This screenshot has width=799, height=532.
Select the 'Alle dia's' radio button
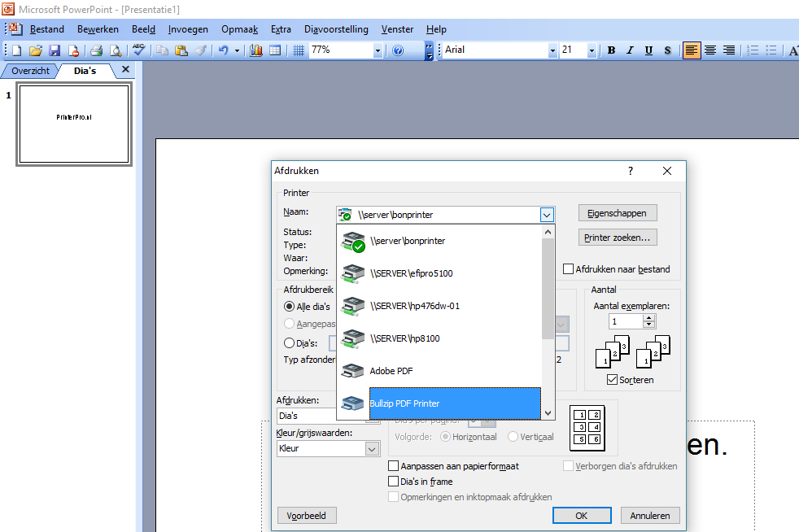pos(289,306)
